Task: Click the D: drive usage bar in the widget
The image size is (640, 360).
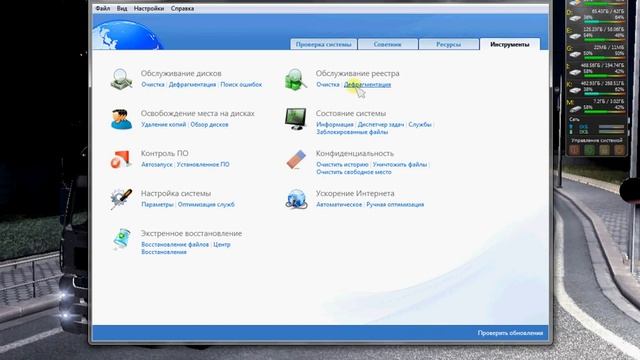Action: coord(603,22)
